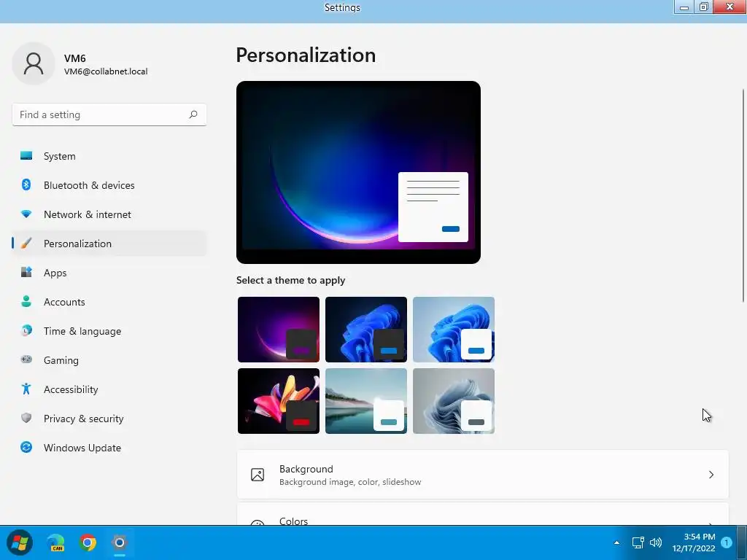
Task: Click the network tray icon
Action: 638,542
